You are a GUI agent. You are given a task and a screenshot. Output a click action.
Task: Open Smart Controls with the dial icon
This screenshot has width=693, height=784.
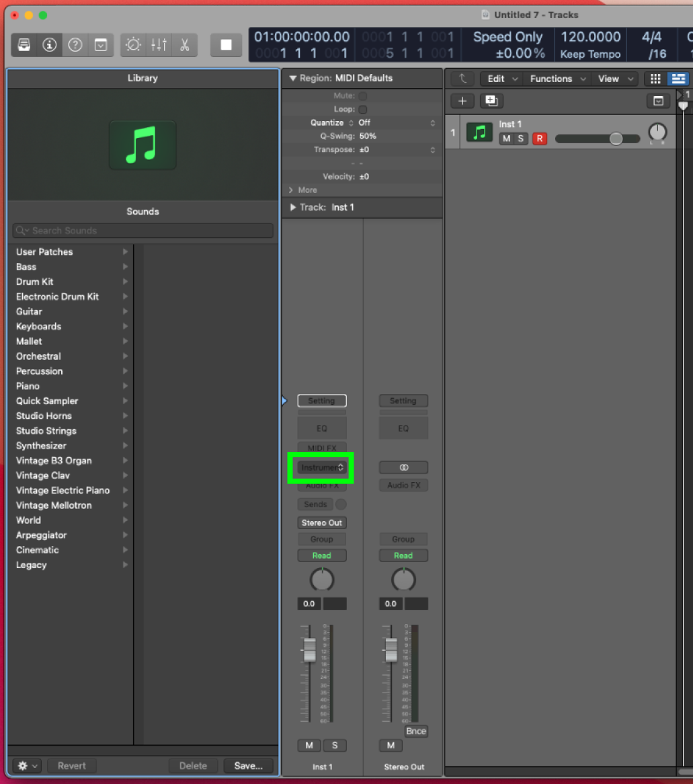pos(134,45)
